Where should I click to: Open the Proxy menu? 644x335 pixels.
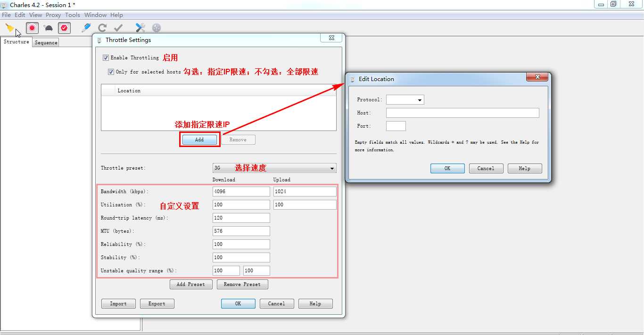click(x=53, y=15)
